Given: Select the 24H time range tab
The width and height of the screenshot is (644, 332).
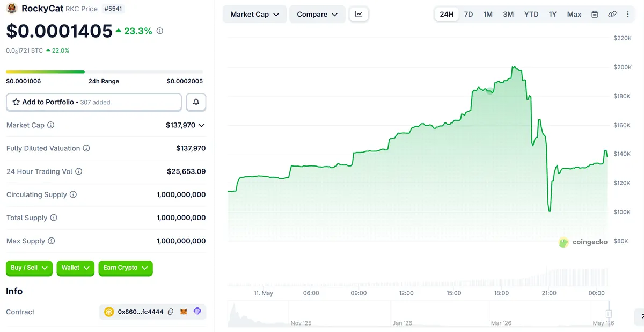Looking at the screenshot, I should pos(447,15).
